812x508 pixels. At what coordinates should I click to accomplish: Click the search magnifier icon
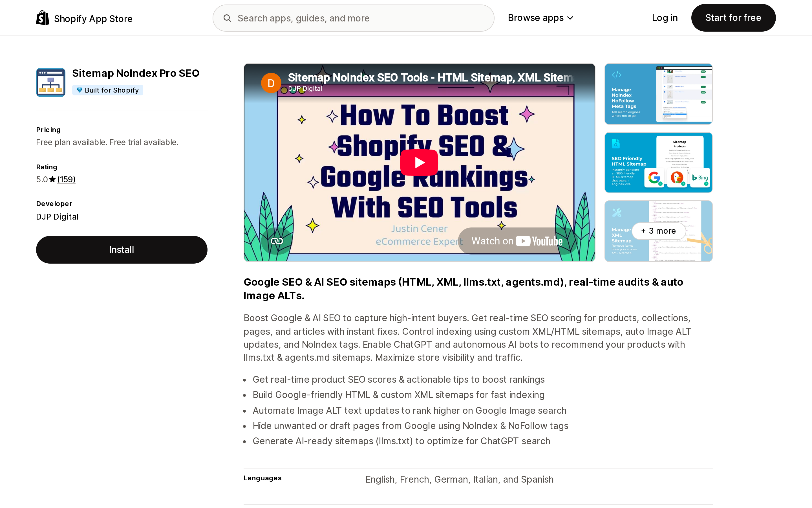[227, 18]
